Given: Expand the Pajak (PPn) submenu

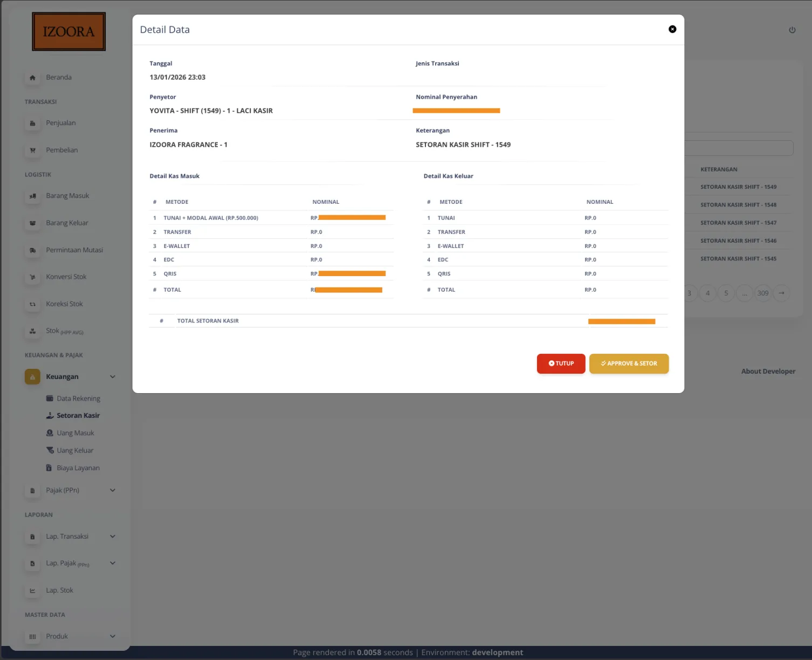Looking at the screenshot, I should 113,490.
